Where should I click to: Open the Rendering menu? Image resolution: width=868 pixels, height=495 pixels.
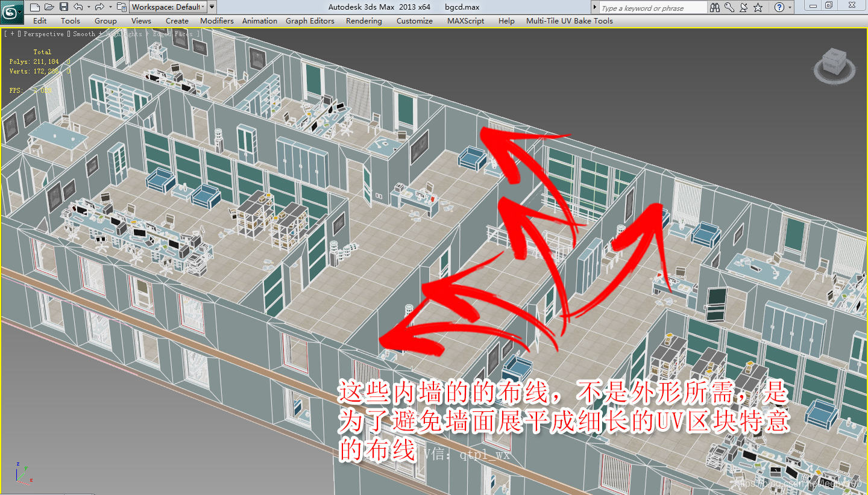[x=363, y=20]
